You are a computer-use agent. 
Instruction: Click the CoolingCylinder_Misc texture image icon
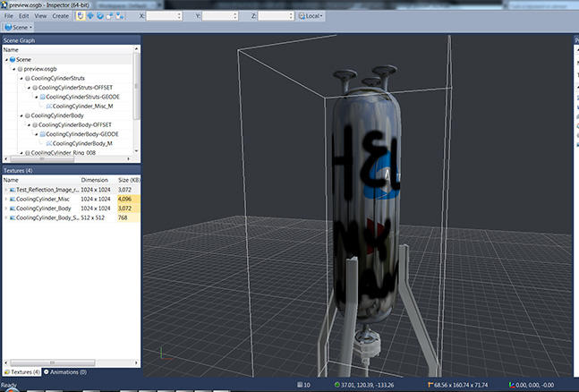pyautogui.click(x=13, y=199)
